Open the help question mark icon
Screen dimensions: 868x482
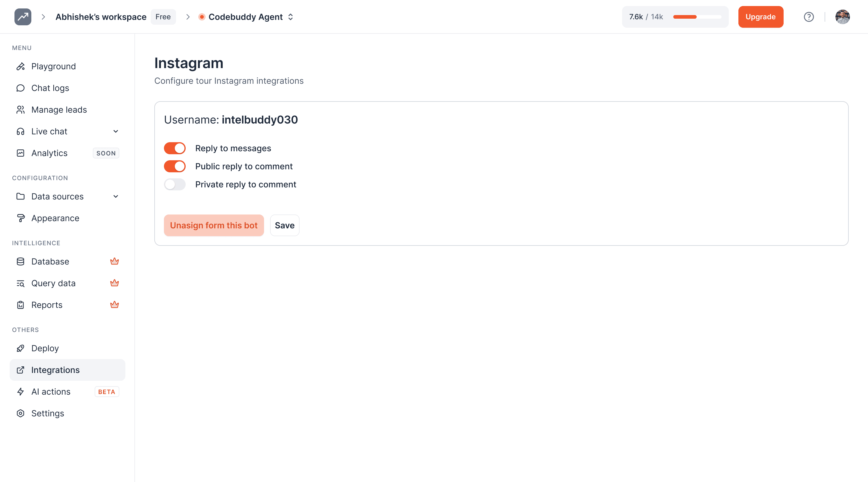pyautogui.click(x=808, y=17)
